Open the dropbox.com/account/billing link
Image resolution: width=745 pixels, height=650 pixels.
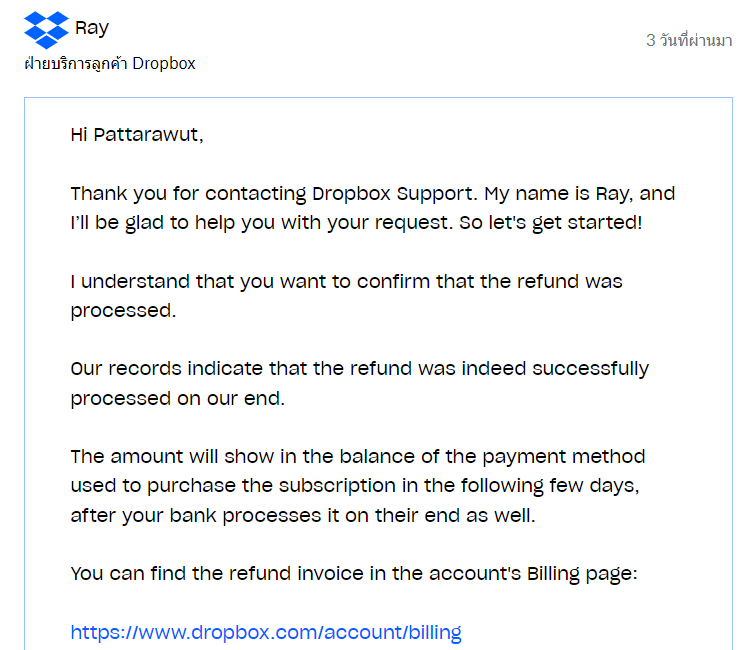click(x=266, y=632)
